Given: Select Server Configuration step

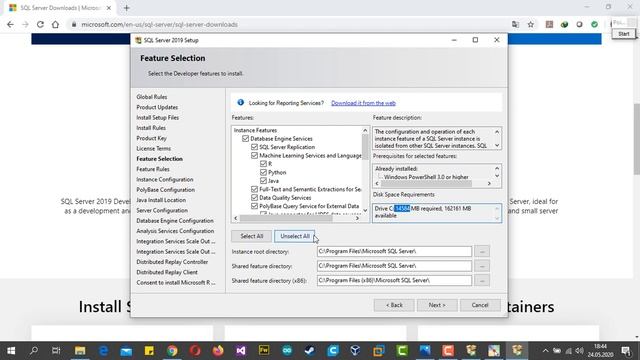Looking at the screenshot, I should pos(162,210).
